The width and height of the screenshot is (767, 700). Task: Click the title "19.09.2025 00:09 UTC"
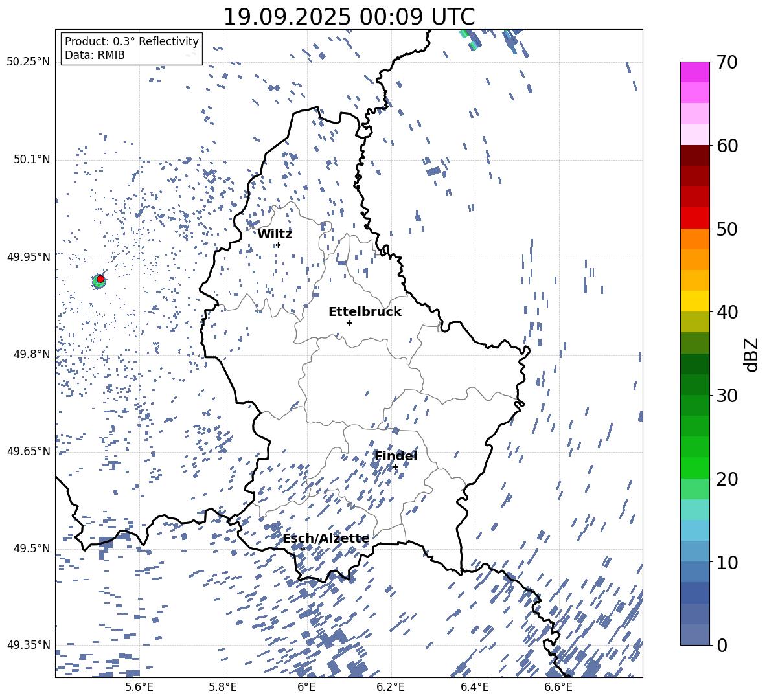tap(349, 17)
